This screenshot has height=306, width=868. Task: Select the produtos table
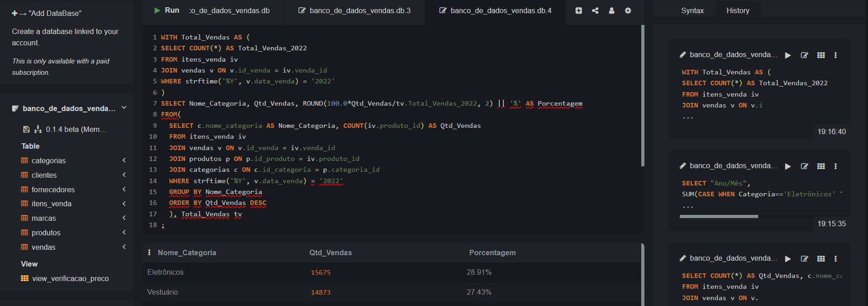[x=46, y=233]
